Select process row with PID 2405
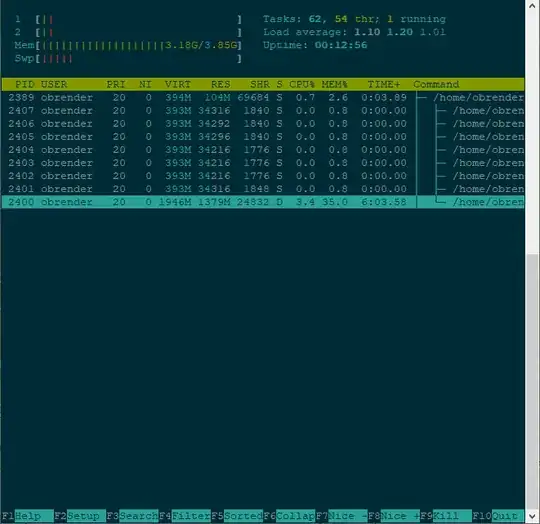This screenshot has height=524, width=540. (263, 137)
